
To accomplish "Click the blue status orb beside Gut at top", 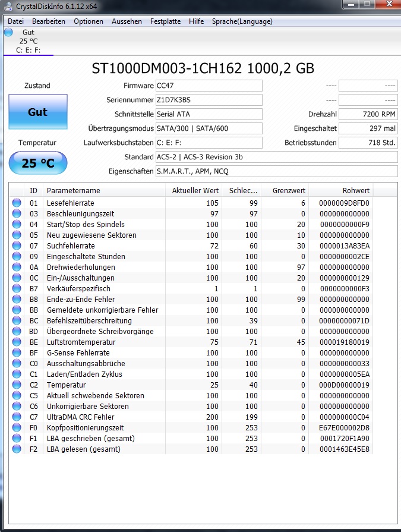I will tap(8, 32).
